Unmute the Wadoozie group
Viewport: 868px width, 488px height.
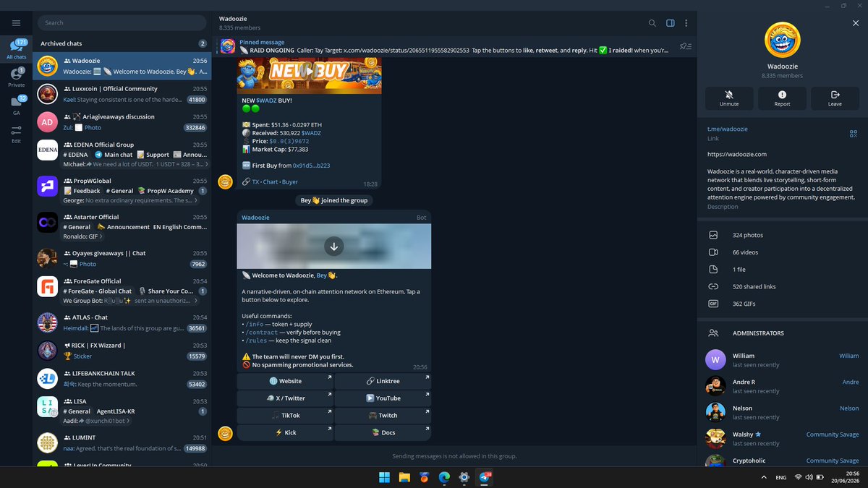click(x=729, y=98)
